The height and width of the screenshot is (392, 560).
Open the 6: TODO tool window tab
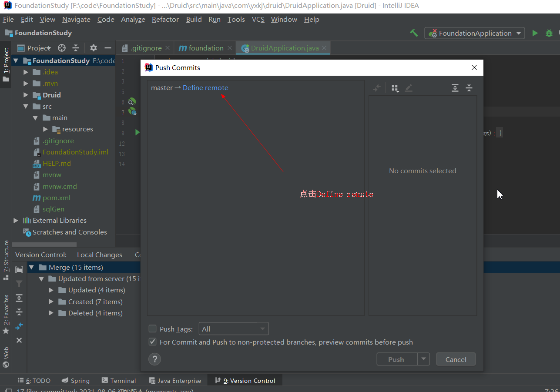(34, 381)
